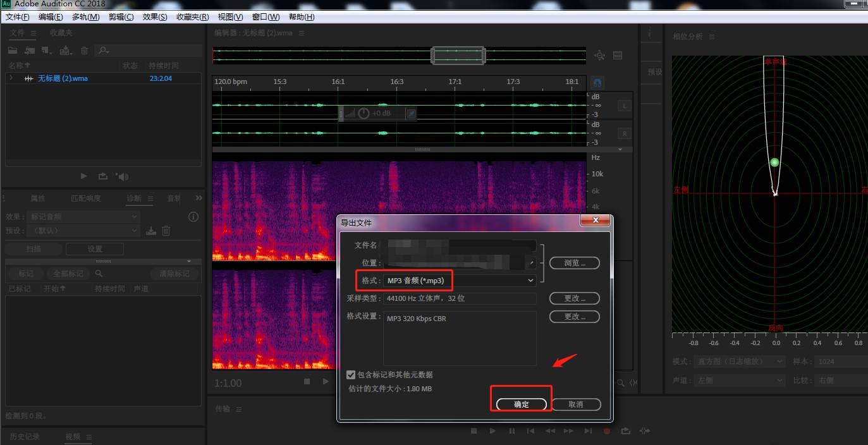
Task: Click the pin icon on the HUD volume overlay
Action: point(411,113)
